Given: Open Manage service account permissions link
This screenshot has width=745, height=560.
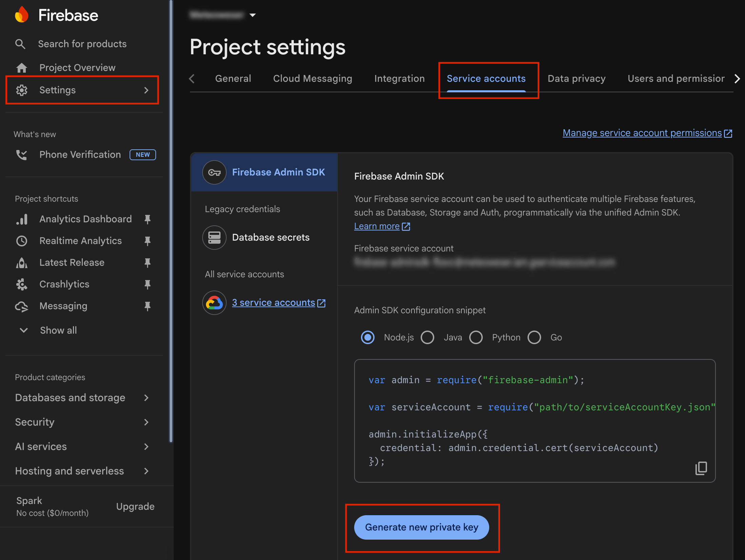Looking at the screenshot, I should click(x=642, y=133).
